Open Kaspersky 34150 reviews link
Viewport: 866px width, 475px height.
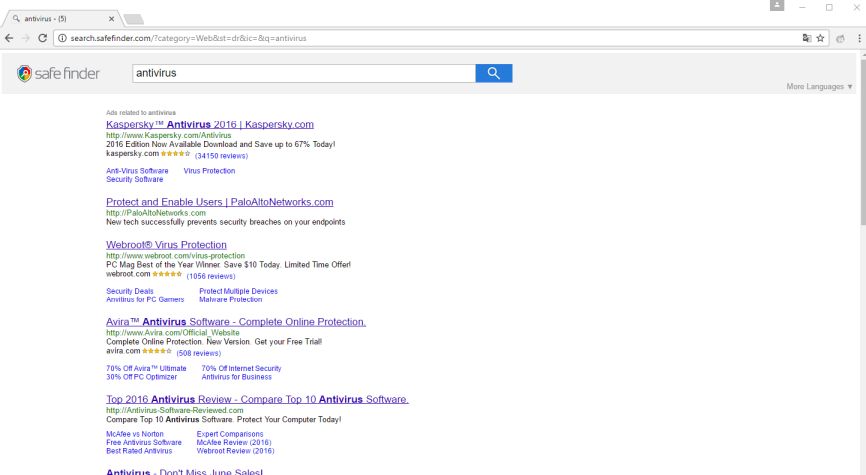[221, 156]
